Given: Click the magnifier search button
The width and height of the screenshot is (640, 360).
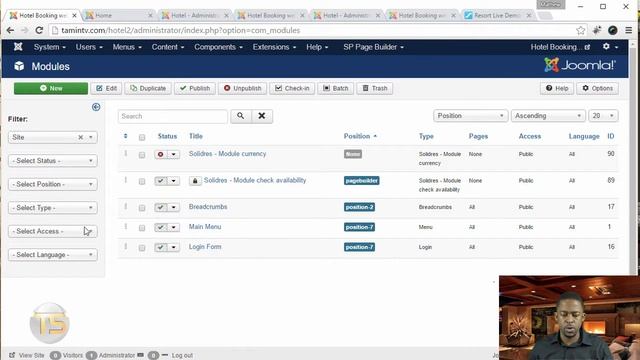Looking at the screenshot, I should [241, 116].
